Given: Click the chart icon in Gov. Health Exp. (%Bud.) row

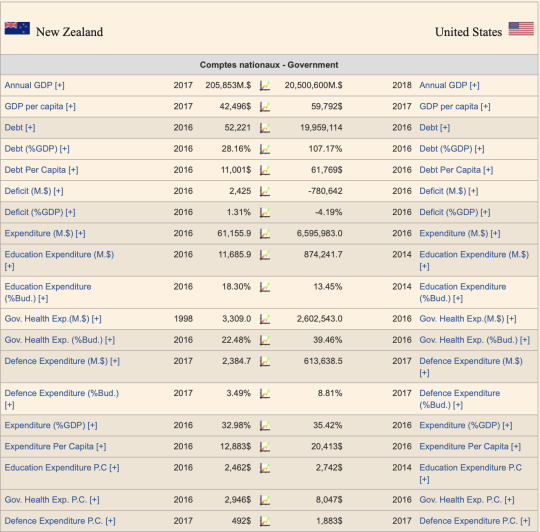Looking at the screenshot, I should [x=265, y=340].
